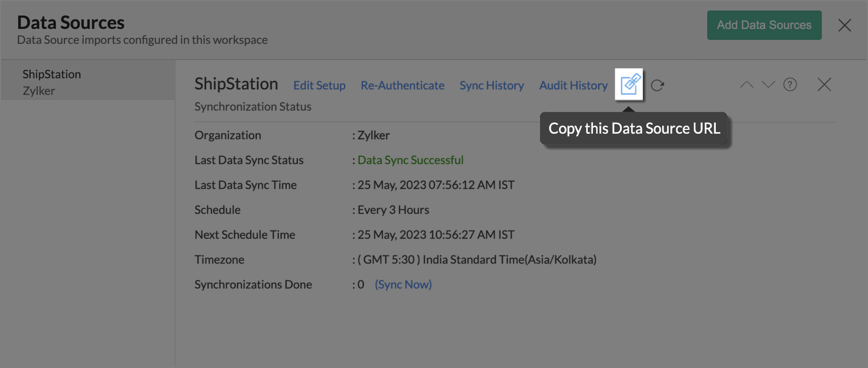
Task: Click the Next Schedule Time label
Action: (245, 235)
